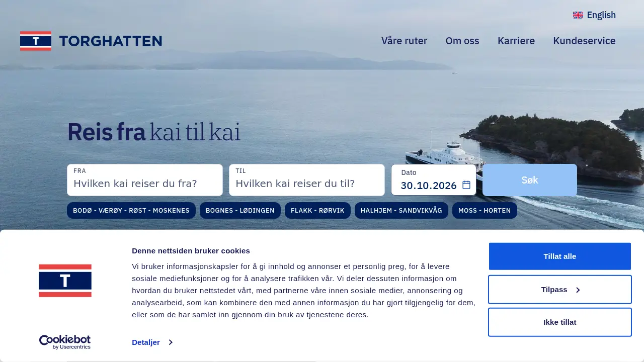Open the calendar icon in Dato field
This screenshot has height=362, width=644.
466,185
